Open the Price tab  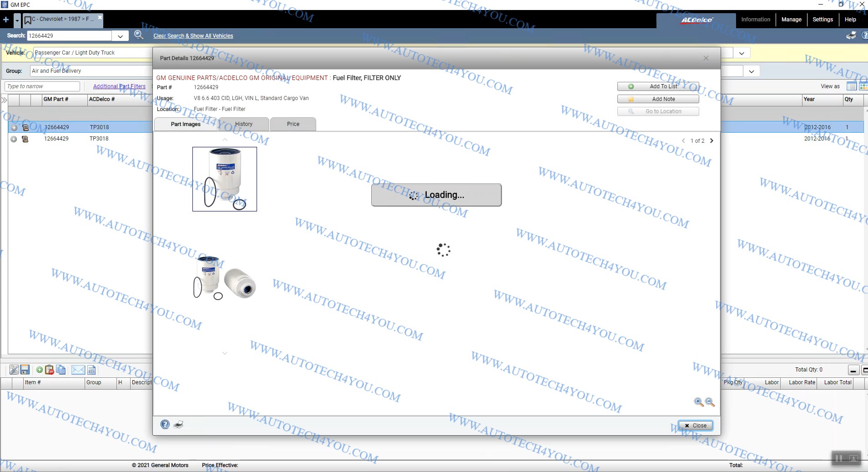(293, 124)
